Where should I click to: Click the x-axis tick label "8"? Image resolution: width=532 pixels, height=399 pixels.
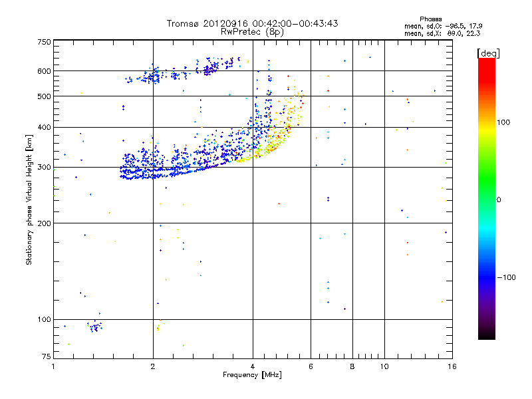[352, 366]
